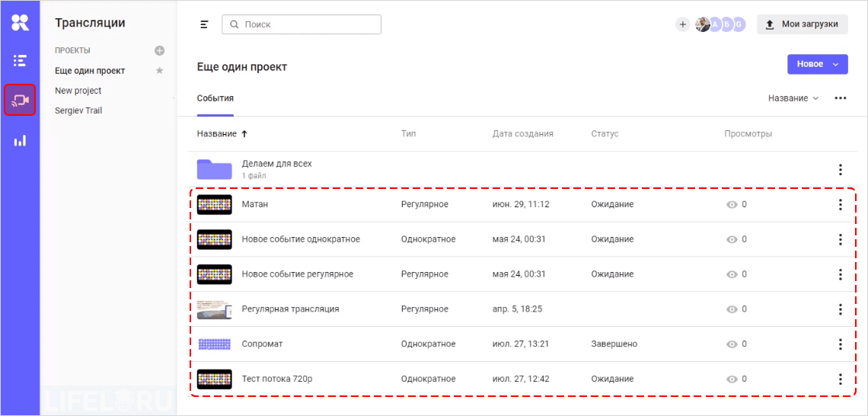Select Еще один проект in projects list
Viewport: 868px width, 416px height.
coord(91,71)
